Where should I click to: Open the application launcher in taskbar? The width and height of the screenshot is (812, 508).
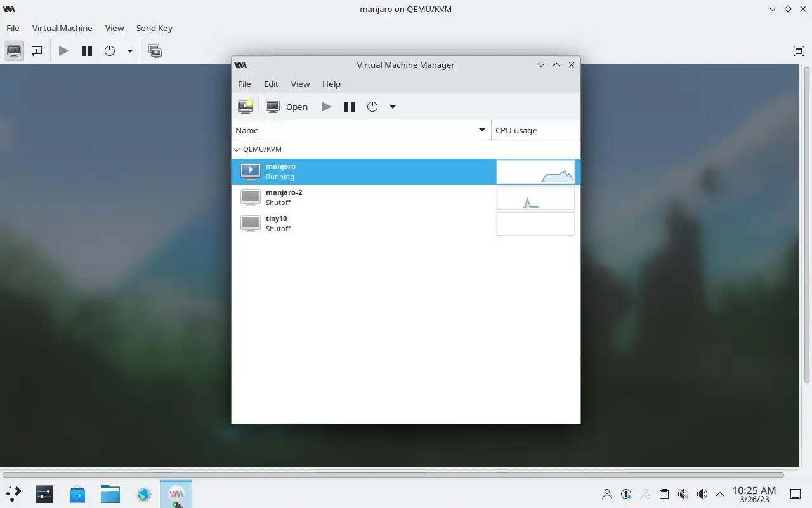14,493
